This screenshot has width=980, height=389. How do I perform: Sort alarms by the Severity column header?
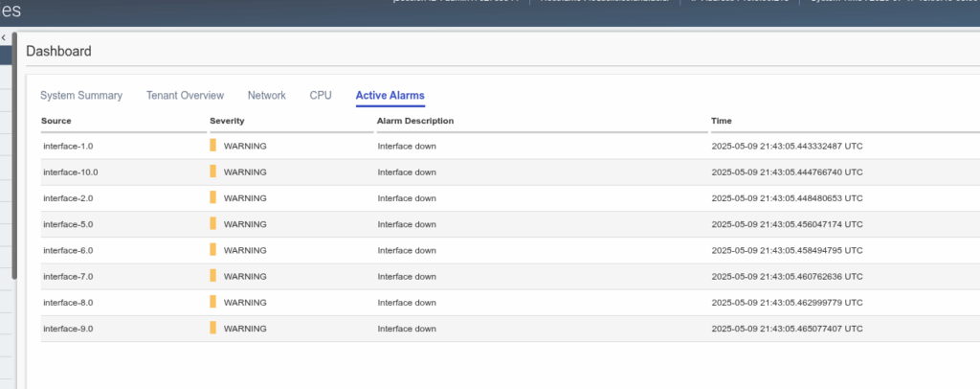(227, 121)
